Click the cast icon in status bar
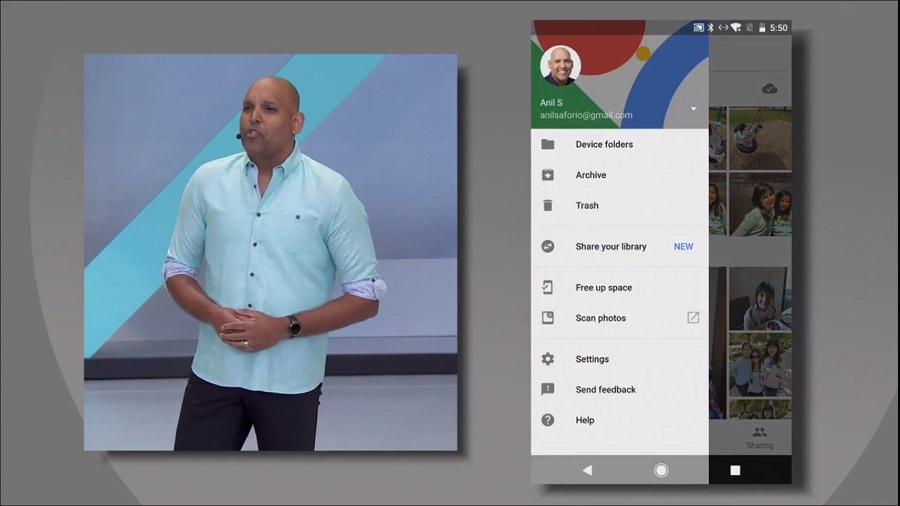This screenshot has height=506, width=900. click(698, 28)
